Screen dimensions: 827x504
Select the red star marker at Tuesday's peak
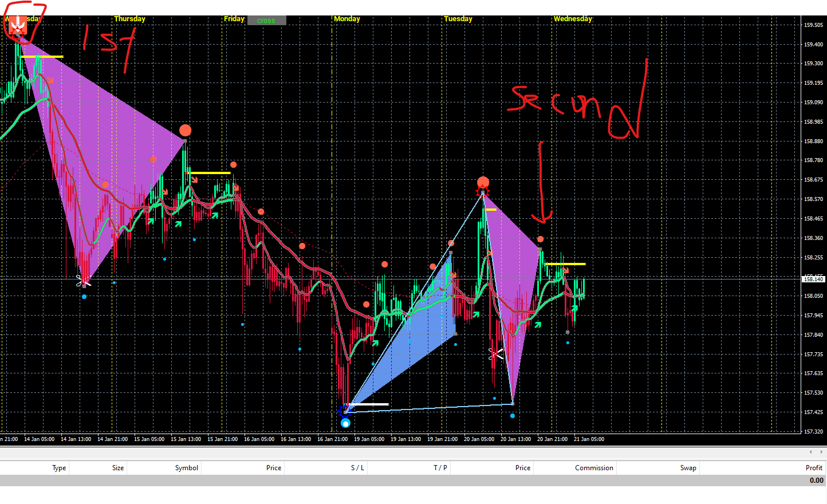483,191
